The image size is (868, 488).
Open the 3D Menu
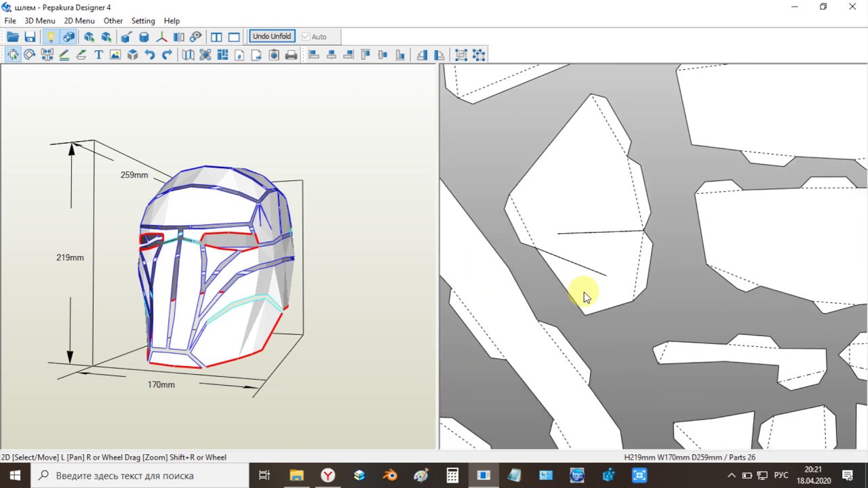40,21
